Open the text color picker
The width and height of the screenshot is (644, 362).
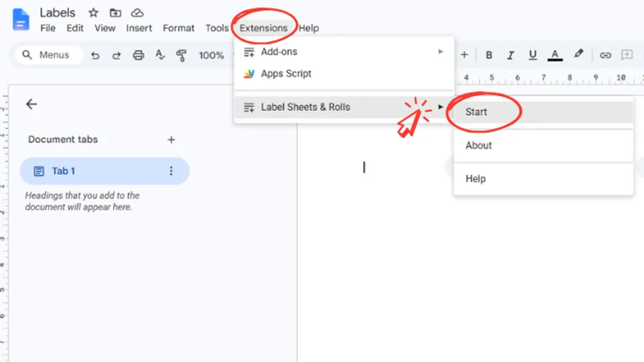pyautogui.click(x=555, y=55)
